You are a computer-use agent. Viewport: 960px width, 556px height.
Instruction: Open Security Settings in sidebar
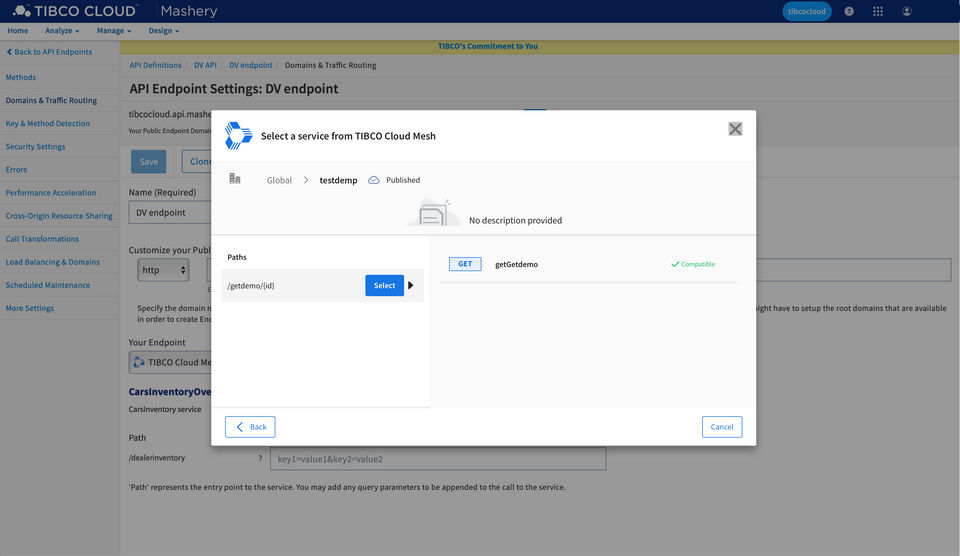pos(36,146)
